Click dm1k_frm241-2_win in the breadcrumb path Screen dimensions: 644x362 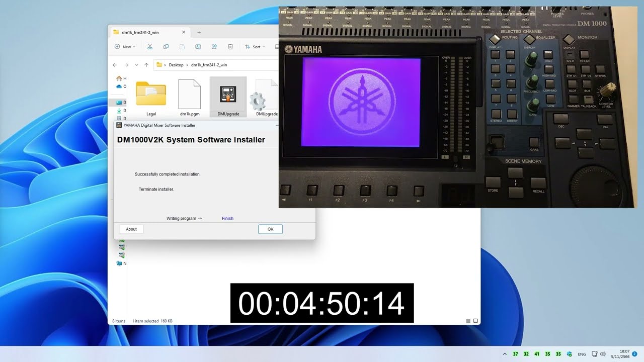point(209,65)
